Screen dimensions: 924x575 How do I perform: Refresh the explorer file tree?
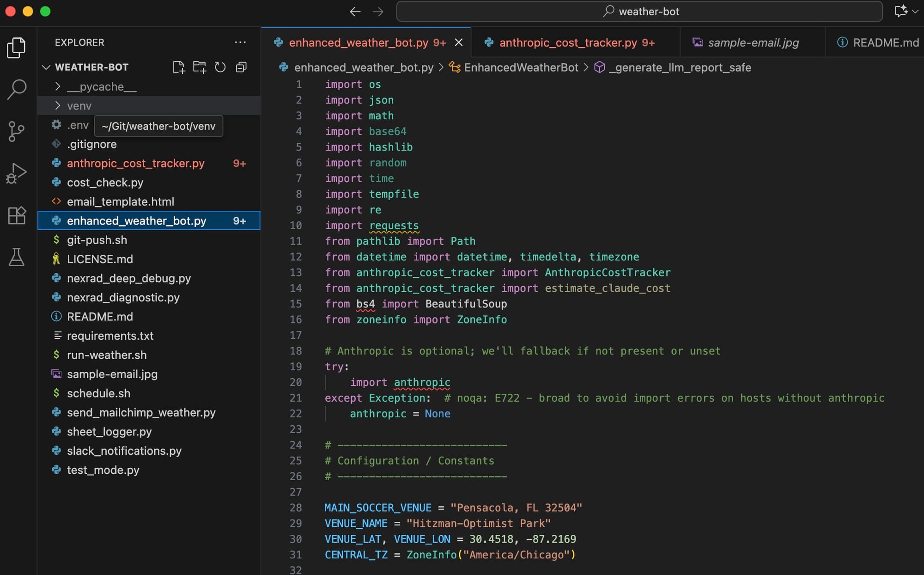click(x=220, y=67)
